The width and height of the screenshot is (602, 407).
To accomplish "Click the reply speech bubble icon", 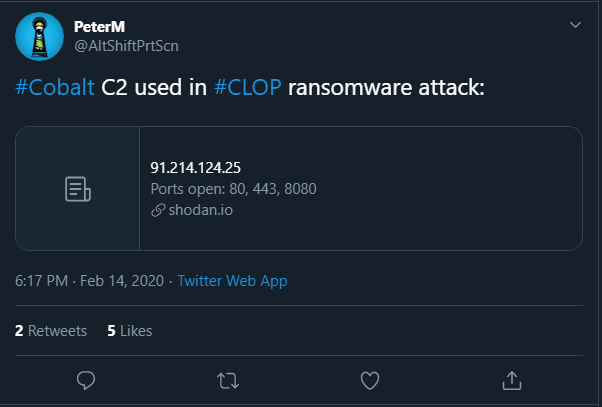I will 86,380.
